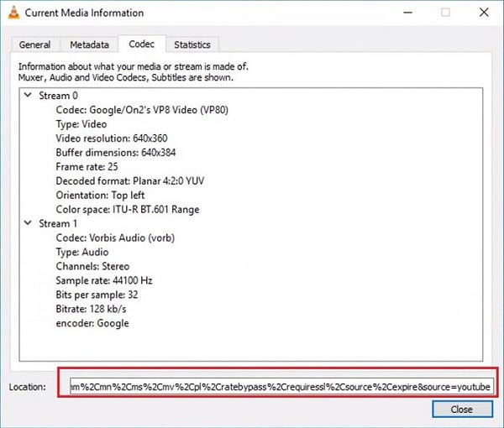Switch to the General tab
This screenshot has height=428, width=504.
35,44
